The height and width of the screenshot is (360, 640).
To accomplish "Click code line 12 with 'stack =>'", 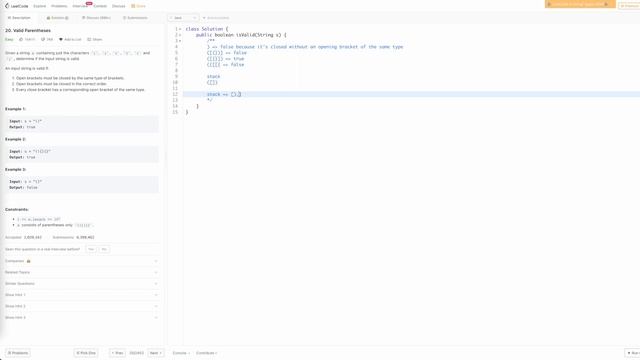I will (x=411, y=94).
